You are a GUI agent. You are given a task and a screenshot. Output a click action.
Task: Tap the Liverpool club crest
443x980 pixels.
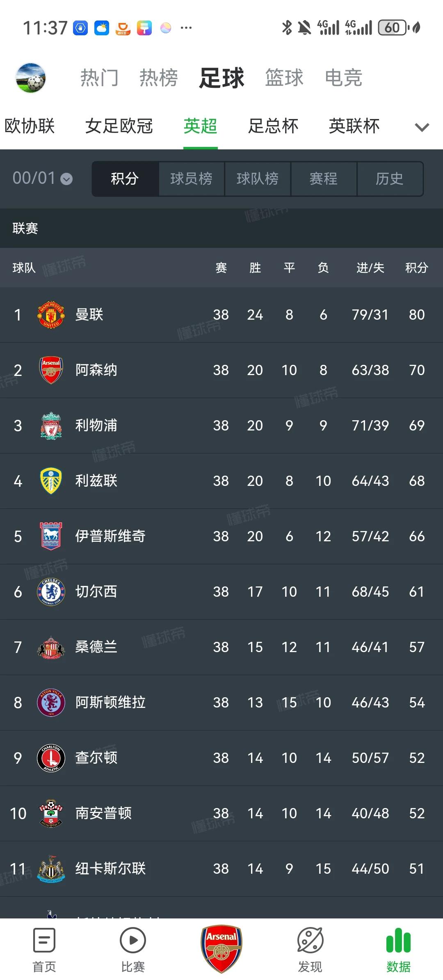[51, 426]
